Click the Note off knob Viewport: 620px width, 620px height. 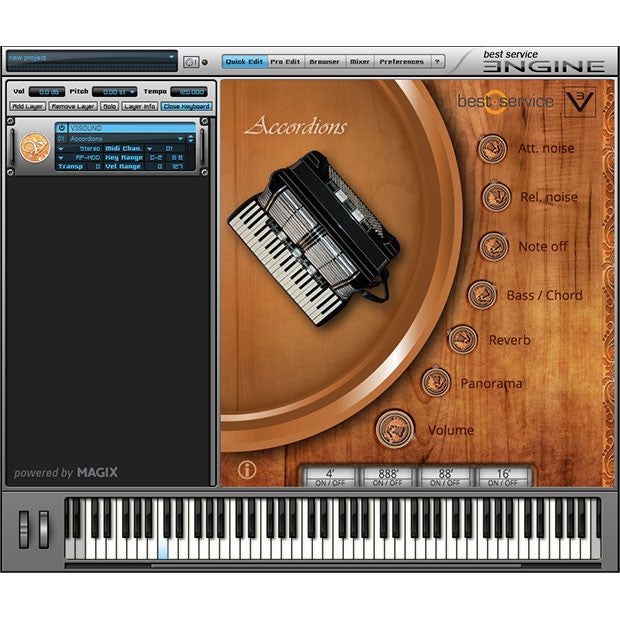pos(493,246)
